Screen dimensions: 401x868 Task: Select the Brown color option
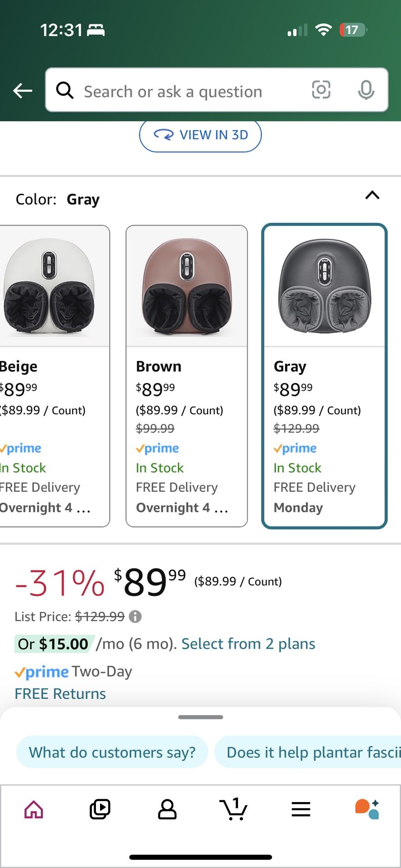click(186, 375)
